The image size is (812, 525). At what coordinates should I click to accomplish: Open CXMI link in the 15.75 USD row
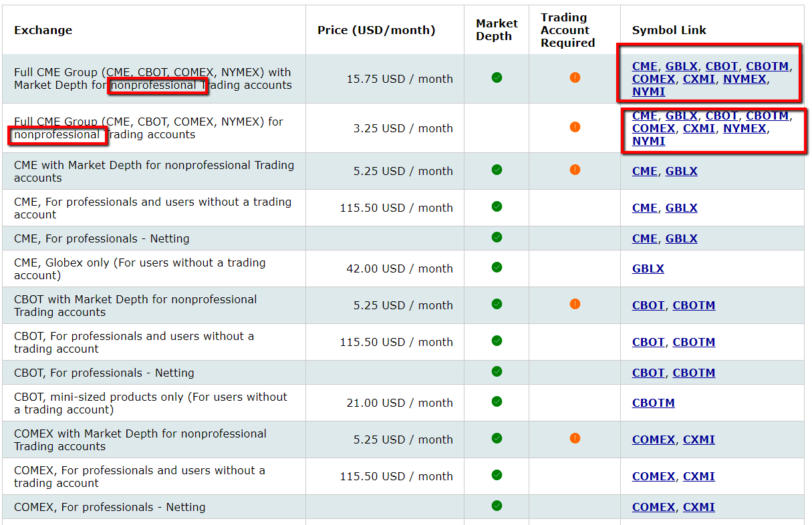pyautogui.click(x=698, y=79)
